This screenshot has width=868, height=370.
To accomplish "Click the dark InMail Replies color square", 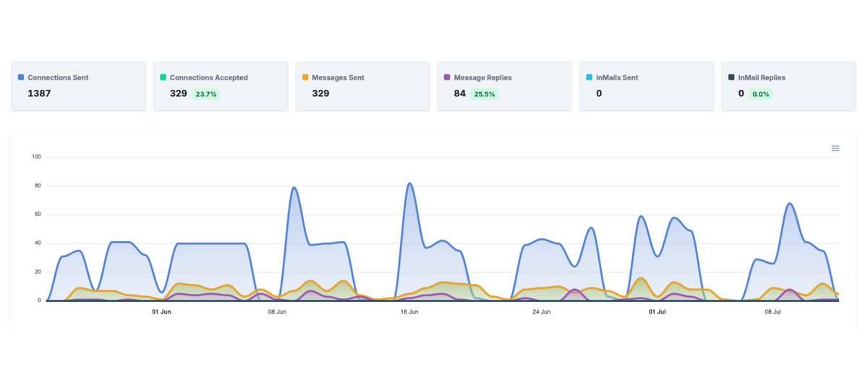I will 731,77.
